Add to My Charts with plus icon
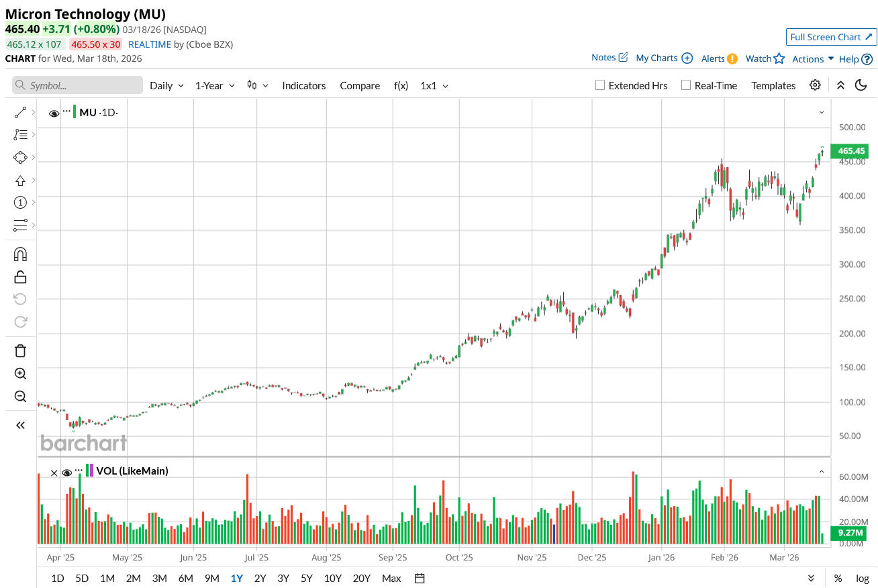 pyautogui.click(x=664, y=58)
